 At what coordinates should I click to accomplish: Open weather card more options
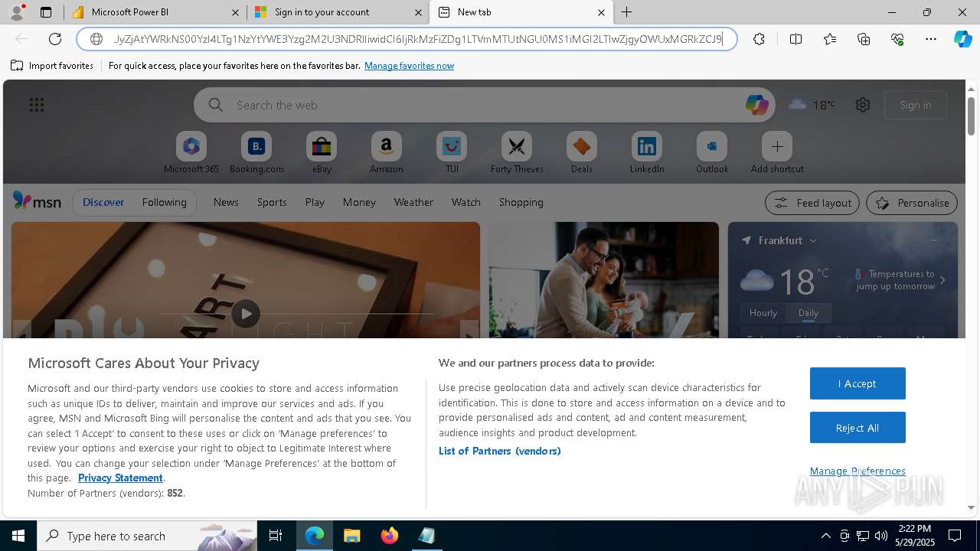[935, 240]
